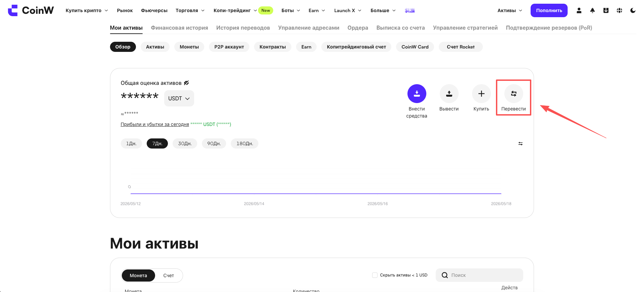Select the 'Копитрейдинговый счет' pill button
644x292 pixels.
356,47
